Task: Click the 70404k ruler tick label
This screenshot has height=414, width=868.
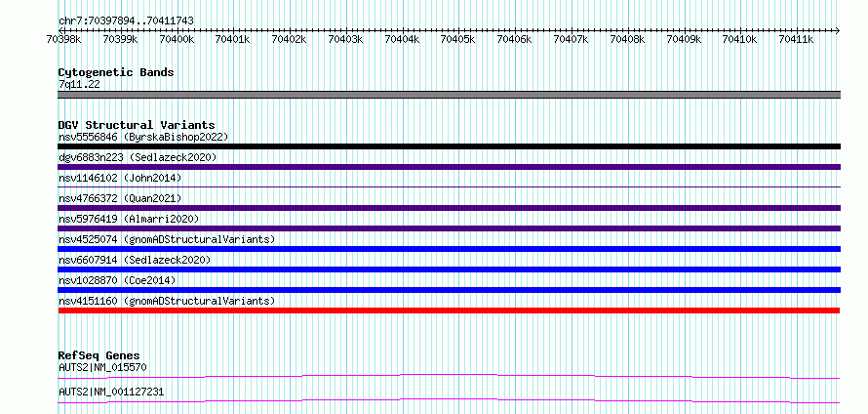Action: pyautogui.click(x=403, y=39)
